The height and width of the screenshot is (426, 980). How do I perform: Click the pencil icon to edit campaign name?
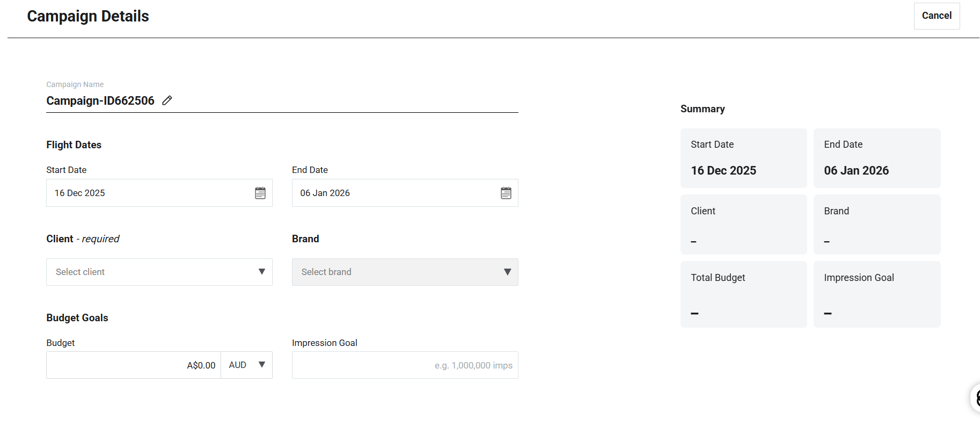(167, 100)
